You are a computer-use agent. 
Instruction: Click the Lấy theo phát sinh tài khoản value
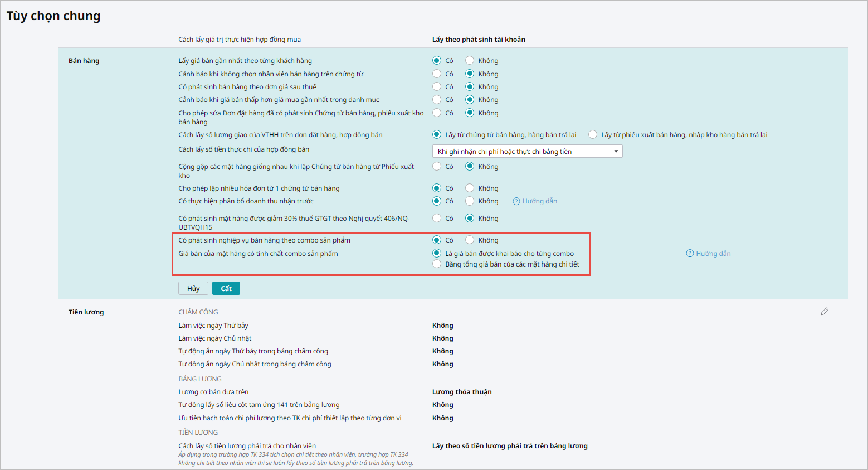point(479,40)
